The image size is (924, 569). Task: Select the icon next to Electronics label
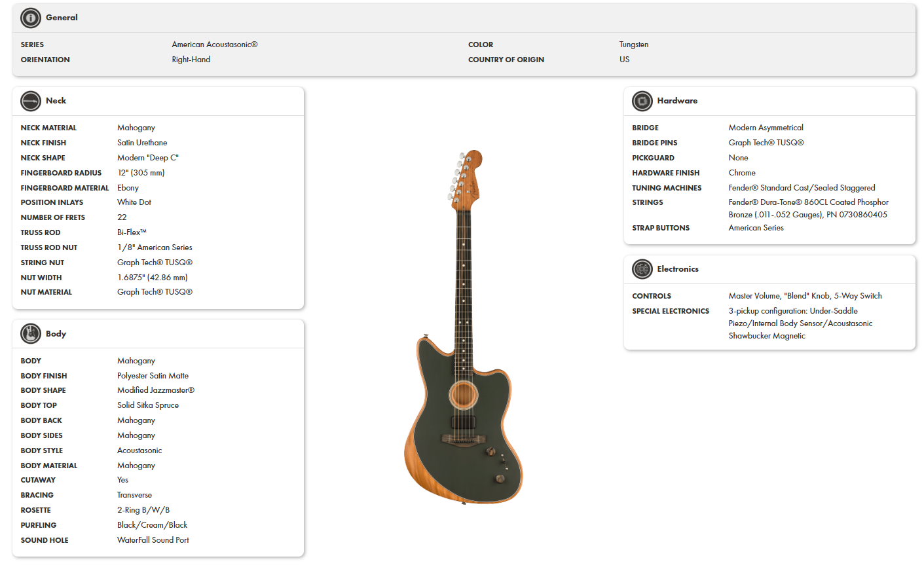642,268
